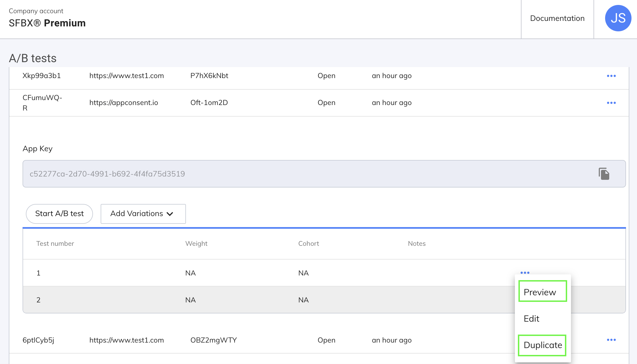Screen dimensions: 637x364
Task: Click the copy App Key icon
Action: [604, 174]
